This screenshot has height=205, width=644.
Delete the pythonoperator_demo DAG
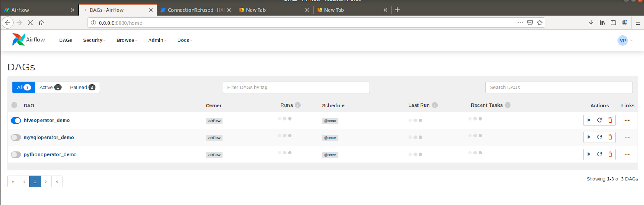[610, 154]
